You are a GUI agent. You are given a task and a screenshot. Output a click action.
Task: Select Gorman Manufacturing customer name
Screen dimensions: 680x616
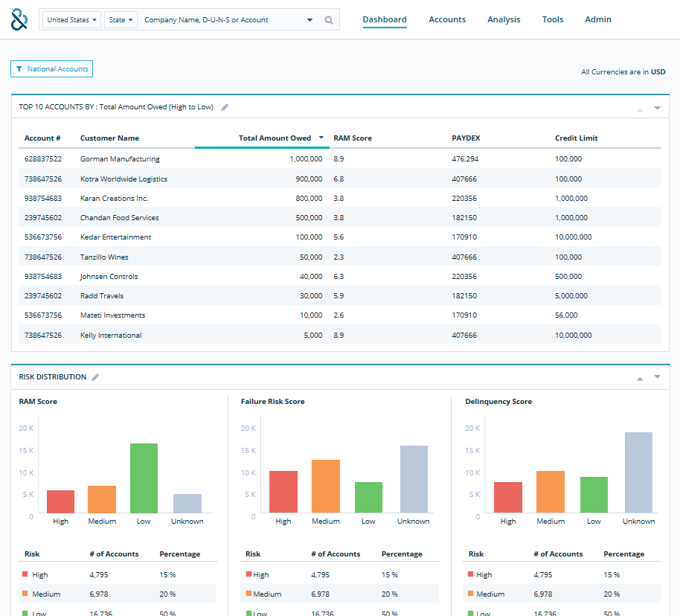tap(120, 158)
